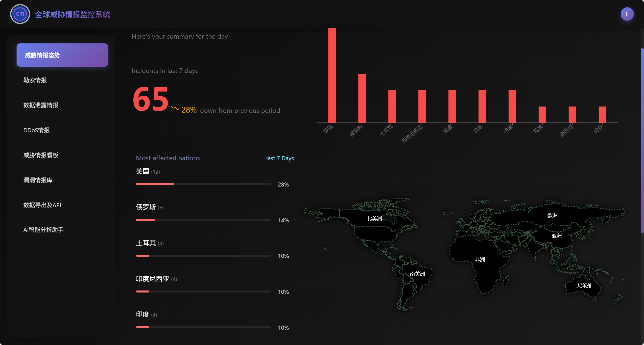This screenshot has width=644, height=345.
Task: Open the 漏洞情报库 entry
Action: 38,180
